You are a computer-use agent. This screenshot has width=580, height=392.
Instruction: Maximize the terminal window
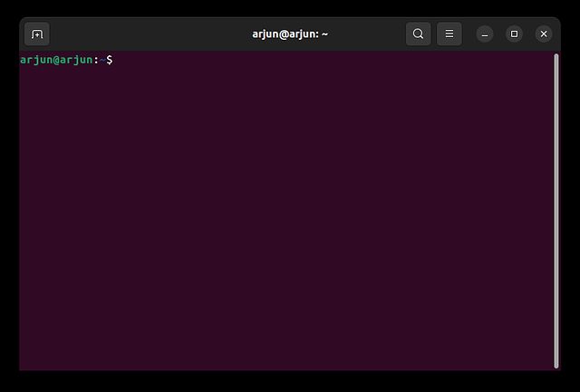point(514,34)
